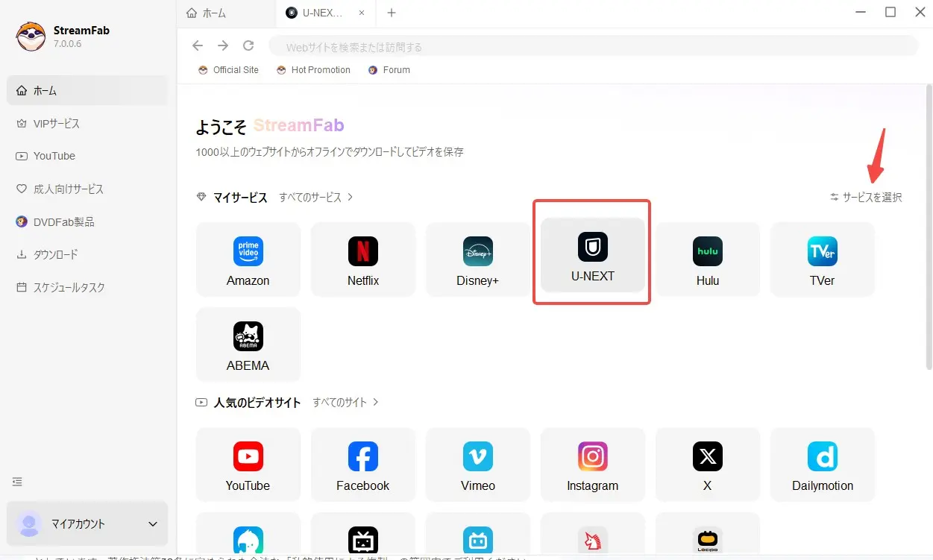Image resolution: width=933 pixels, height=560 pixels.
Task: Open the TVer service tile
Action: point(823,259)
